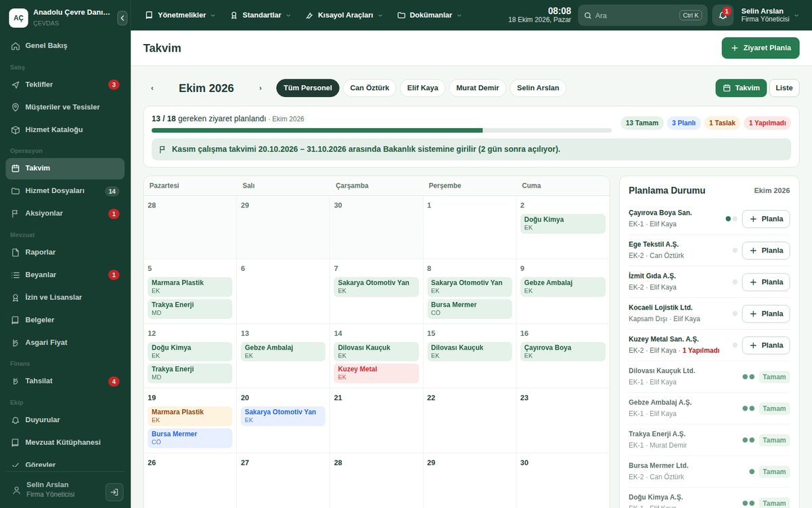Click Planla for Çayırova Boya San.
This screenshot has width=812, height=508.
(766, 219)
